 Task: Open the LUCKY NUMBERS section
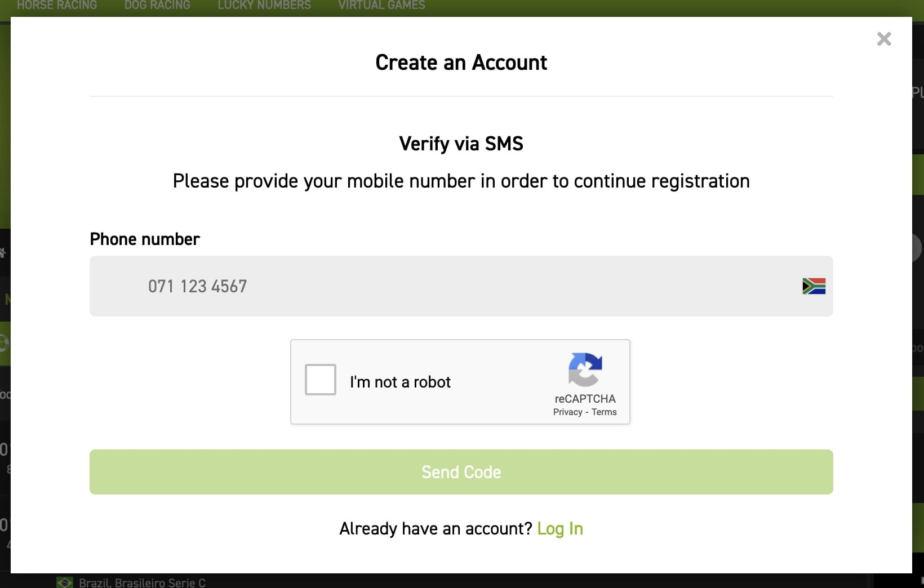pyautogui.click(x=264, y=6)
